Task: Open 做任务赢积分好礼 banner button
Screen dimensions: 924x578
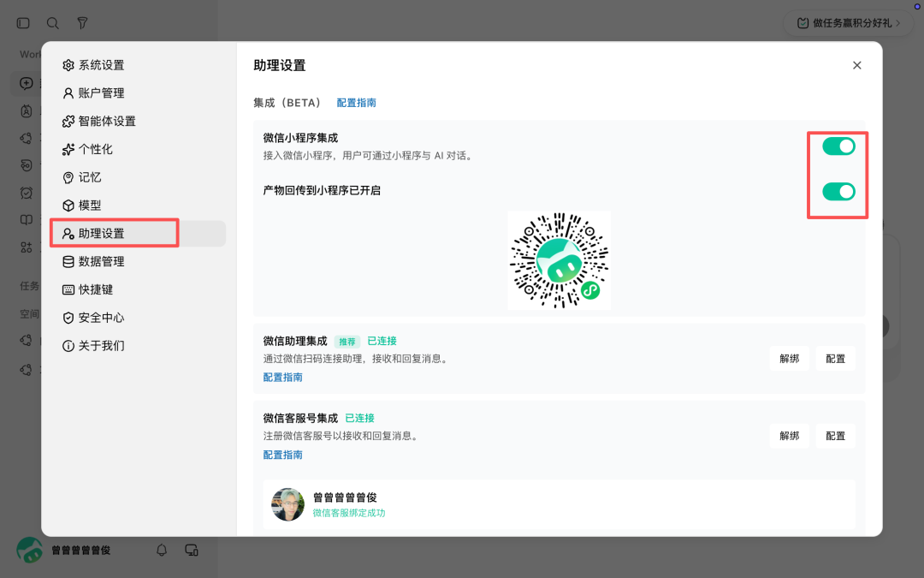Action: [x=848, y=23]
